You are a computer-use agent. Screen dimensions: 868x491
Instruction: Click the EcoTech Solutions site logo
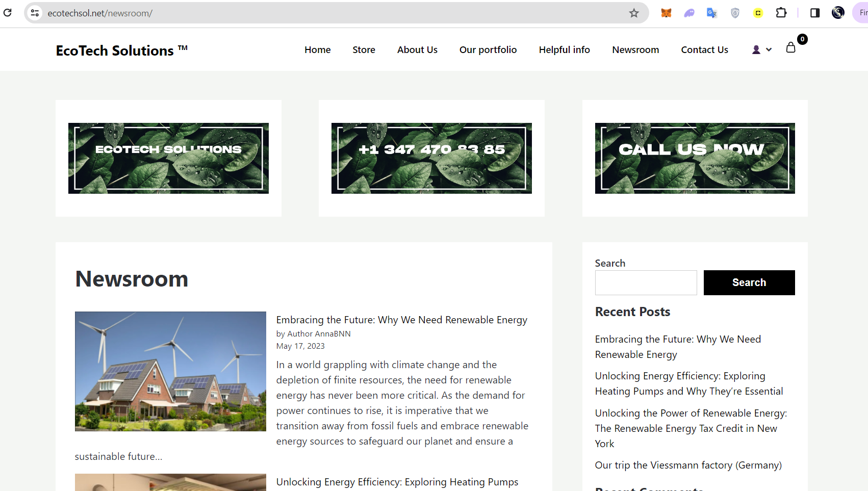[122, 50]
